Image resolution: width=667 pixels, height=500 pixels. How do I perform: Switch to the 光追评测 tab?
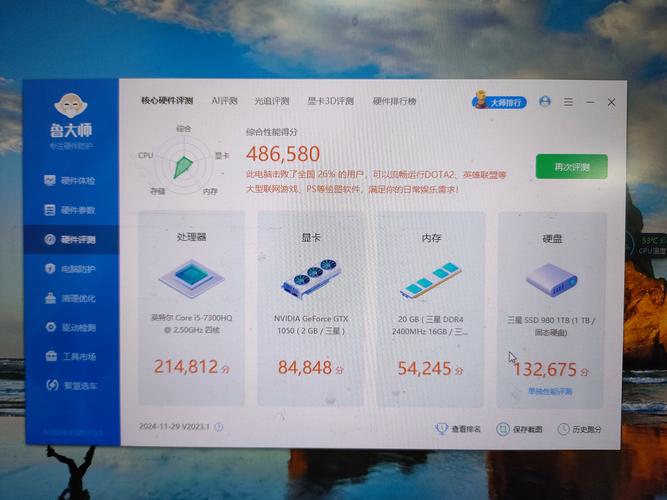[x=272, y=101]
